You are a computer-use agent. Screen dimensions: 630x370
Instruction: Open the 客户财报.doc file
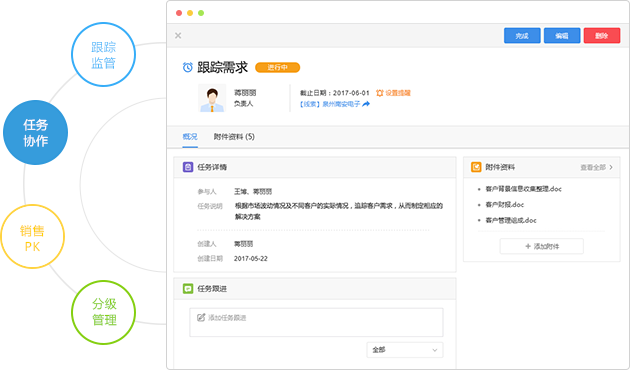point(505,204)
